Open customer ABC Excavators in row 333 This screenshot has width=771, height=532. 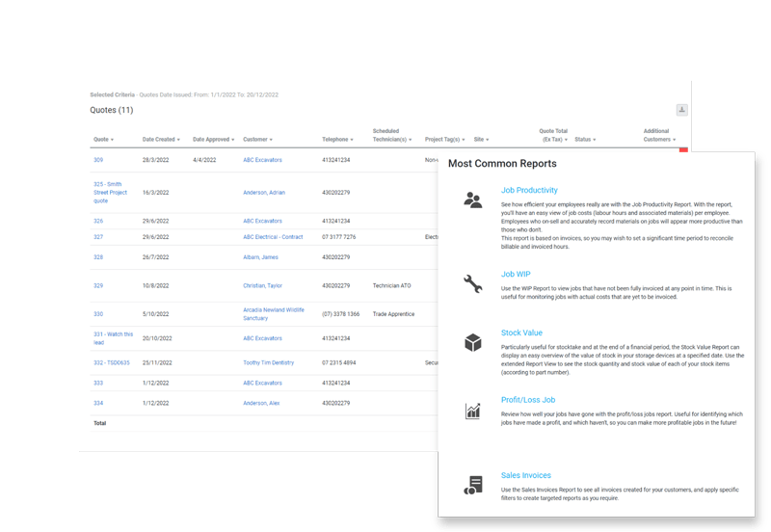click(x=262, y=383)
